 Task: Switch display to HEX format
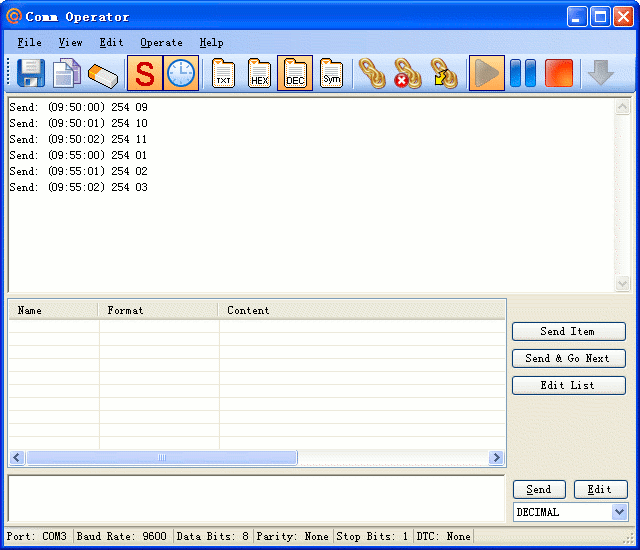259,73
